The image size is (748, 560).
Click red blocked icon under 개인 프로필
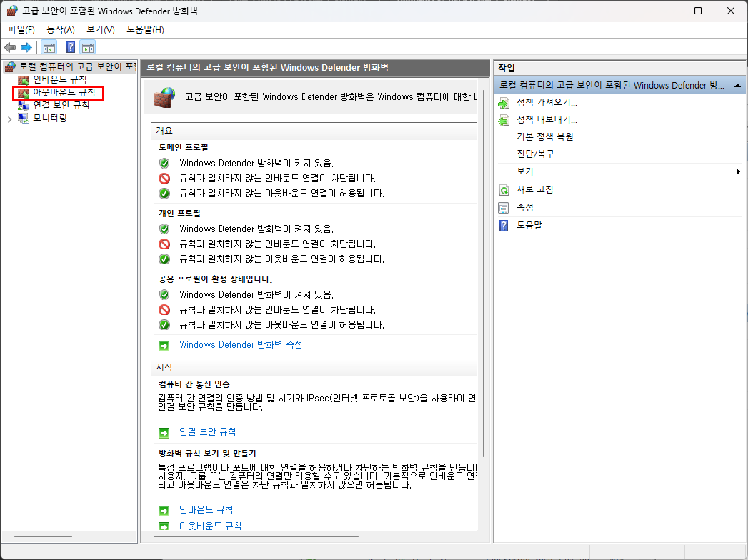pyautogui.click(x=164, y=244)
